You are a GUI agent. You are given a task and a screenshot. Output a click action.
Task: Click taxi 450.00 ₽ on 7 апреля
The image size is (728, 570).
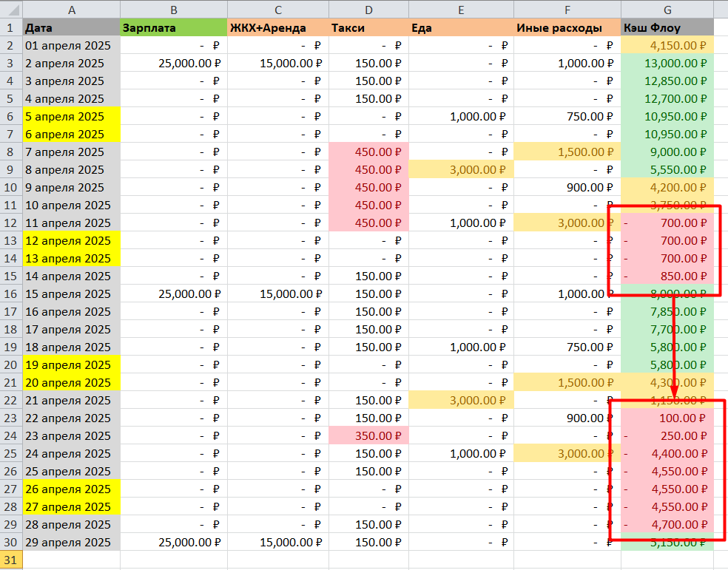click(368, 152)
